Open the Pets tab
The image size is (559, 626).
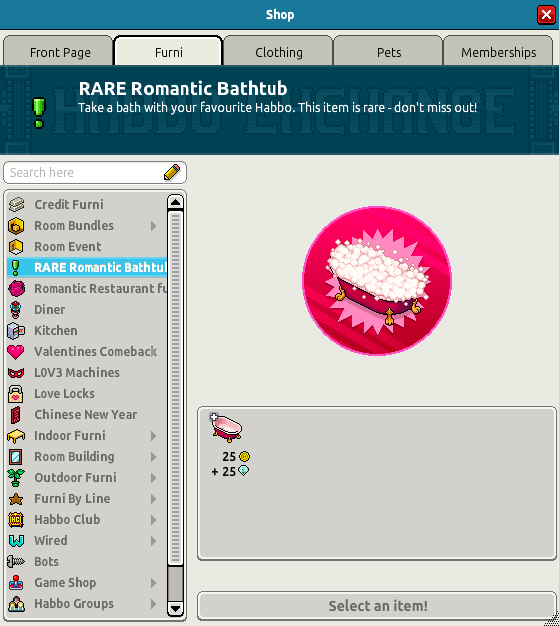tap(388, 51)
